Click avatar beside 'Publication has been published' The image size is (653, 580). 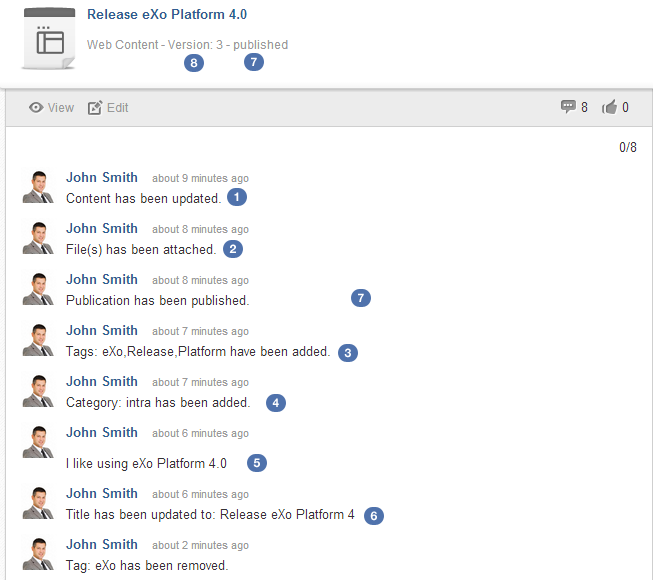pyautogui.click(x=38, y=289)
